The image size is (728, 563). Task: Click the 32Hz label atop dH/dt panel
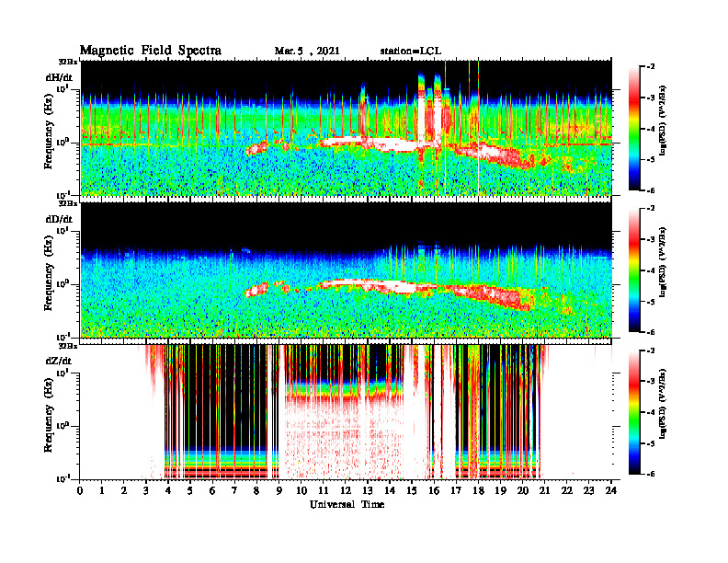pyautogui.click(x=68, y=62)
